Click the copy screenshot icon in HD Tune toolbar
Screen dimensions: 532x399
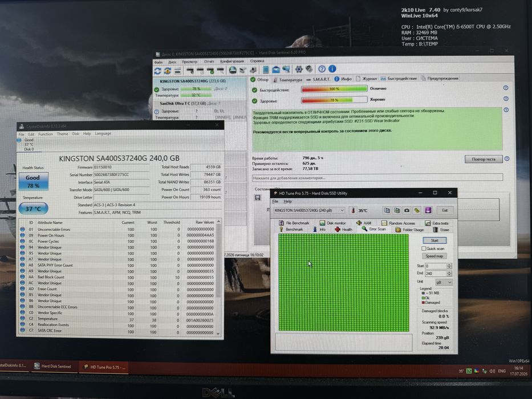[x=397, y=210]
